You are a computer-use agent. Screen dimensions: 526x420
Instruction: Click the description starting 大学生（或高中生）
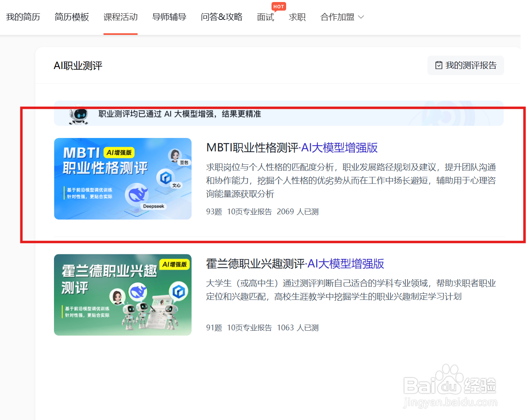[x=351, y=290]
